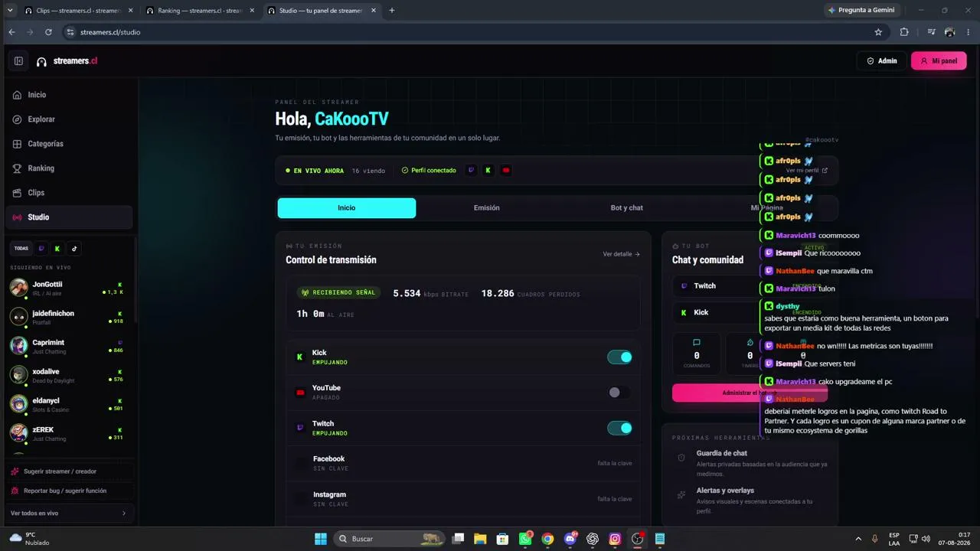Screen dimensions: 980x551
Task: Open xodalive's live stream entry
Action: click(69, 375)
